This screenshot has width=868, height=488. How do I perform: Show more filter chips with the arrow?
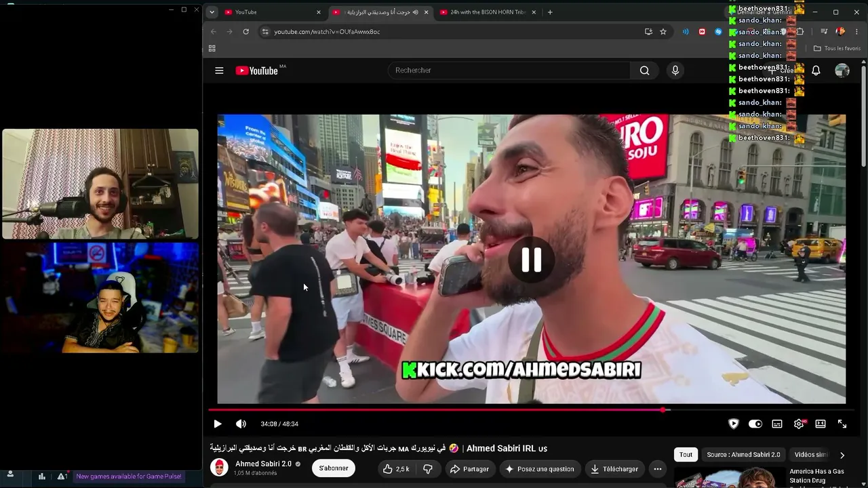pos(842,455)
